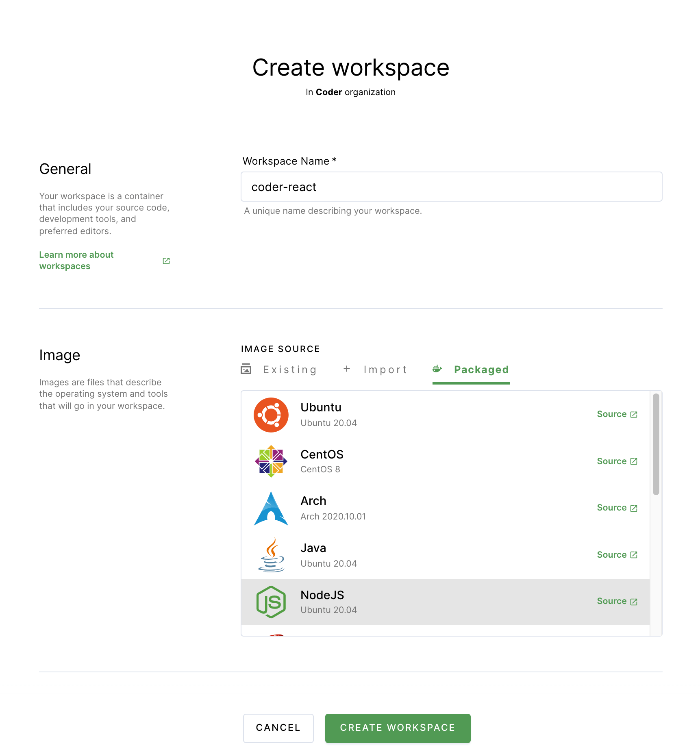Image resolution: width=700 pixels, height=752 pixels.
Task: Select the Arch Linux logo icon
Action: click(x=271, y=509)
